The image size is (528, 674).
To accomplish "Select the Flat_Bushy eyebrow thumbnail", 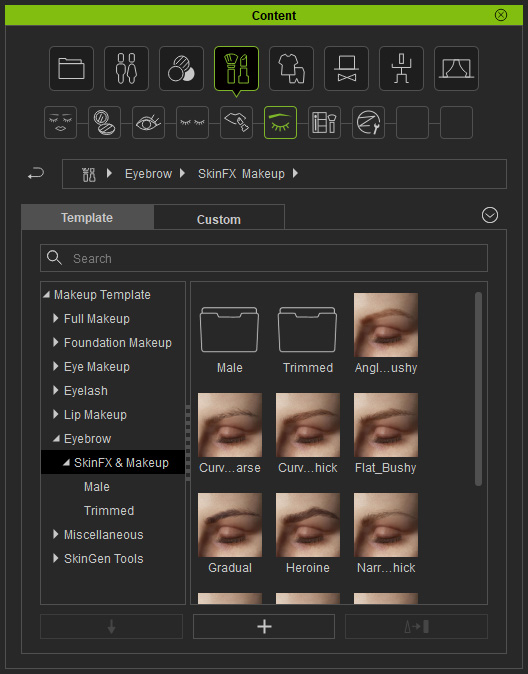I will click(386, 425).
